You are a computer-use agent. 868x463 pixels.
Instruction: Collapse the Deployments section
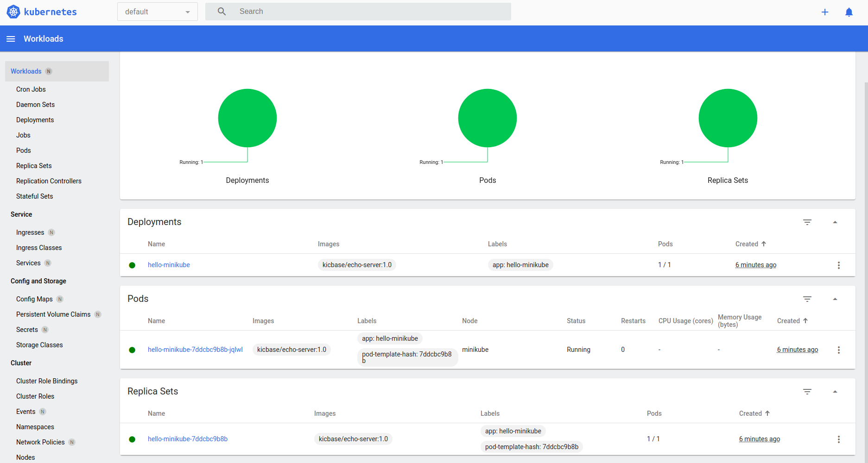(x=835, y=222)
